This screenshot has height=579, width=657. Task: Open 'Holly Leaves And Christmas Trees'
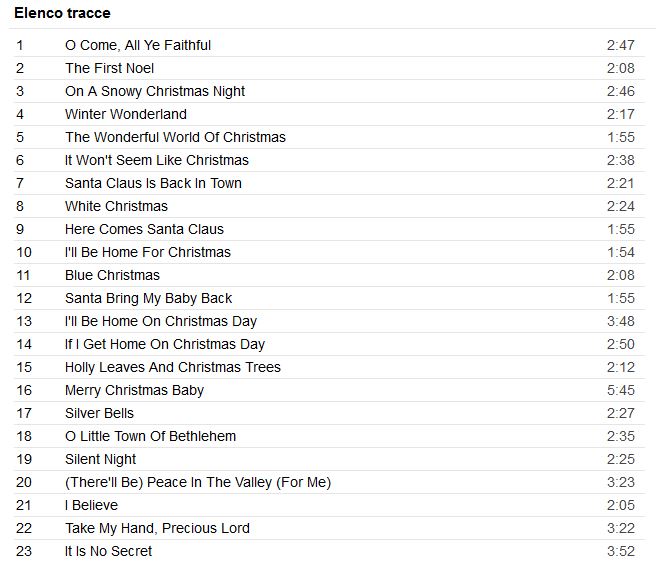pyautogui.click(x=173, y=367)
